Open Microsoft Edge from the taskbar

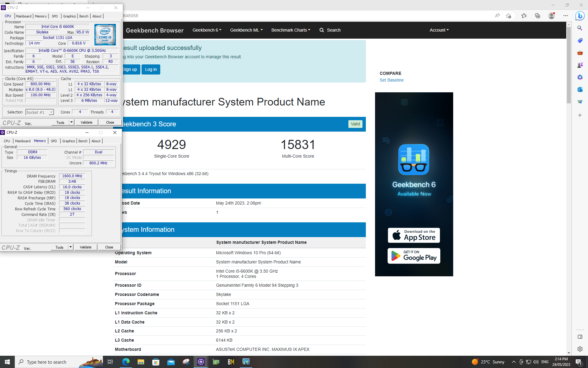(x=126, y=362)
